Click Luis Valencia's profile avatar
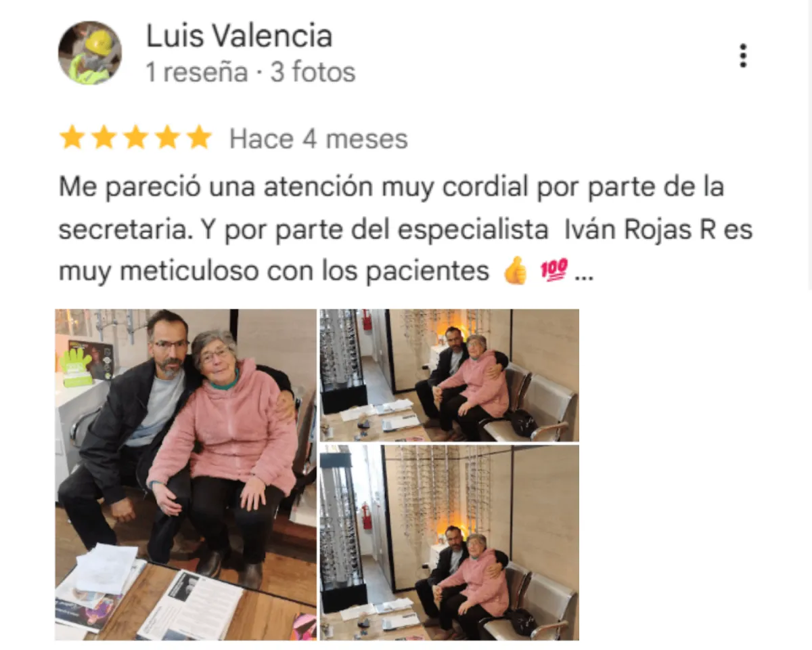The image size is (812, 650). pos(89,53)
